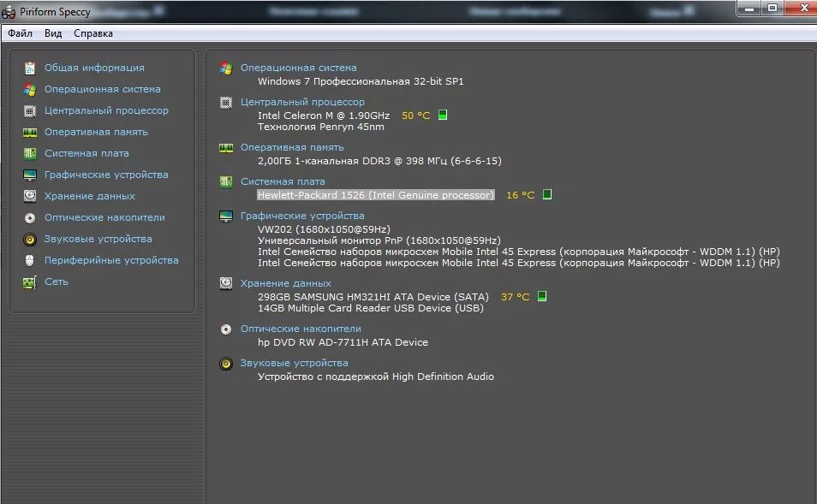Click the green hard drive temperature indicator near 37 °C
This screenshot has height=504, width=817.
pos(541,297)
